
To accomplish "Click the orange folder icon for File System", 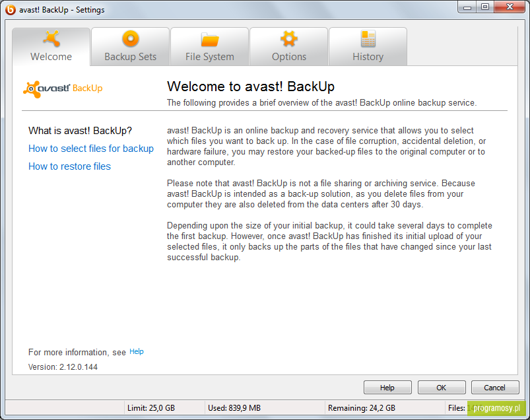I will tap(210, 39).
